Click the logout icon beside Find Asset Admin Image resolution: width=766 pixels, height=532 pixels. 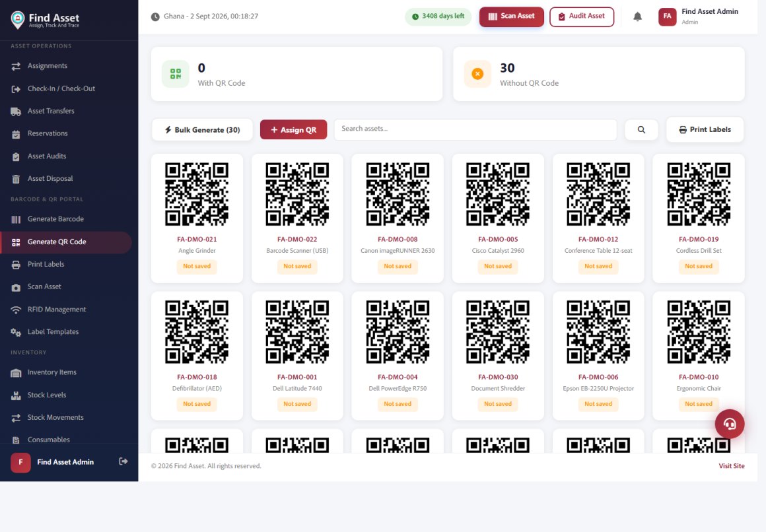(123, 461)
